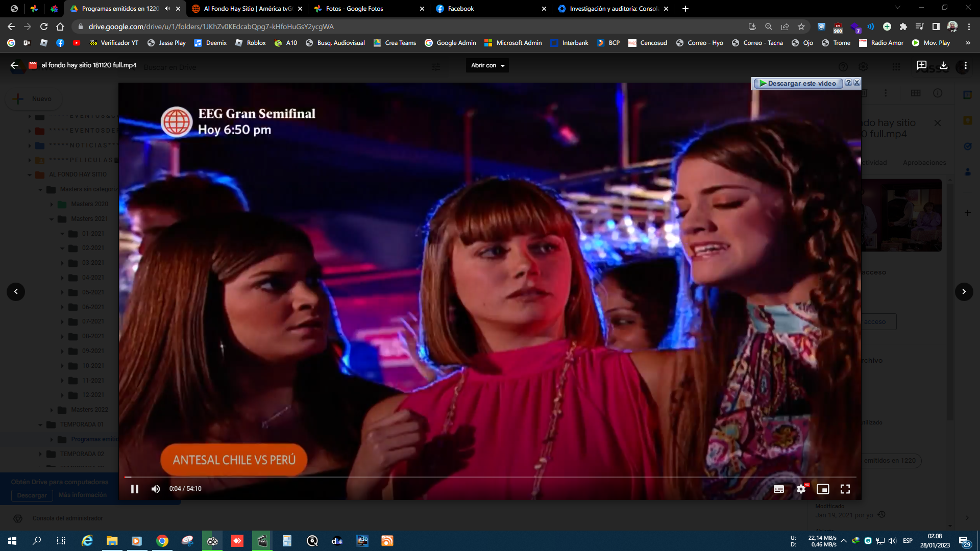
Task: Open zoom icon in address bar
Action: 768,27
